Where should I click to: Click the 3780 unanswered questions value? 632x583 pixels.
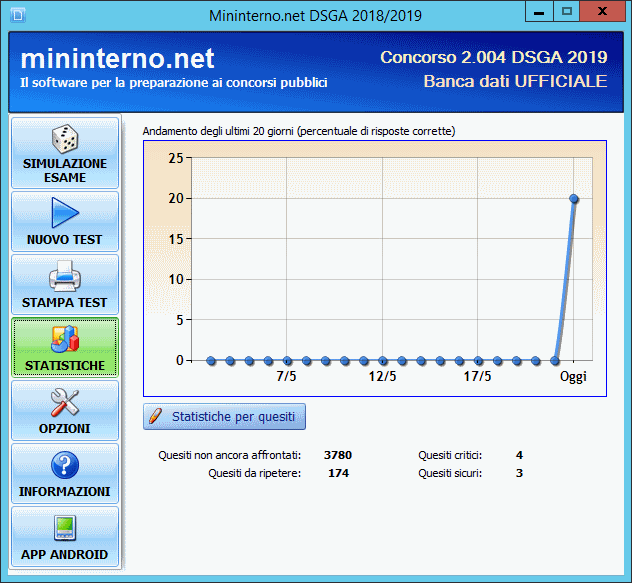[337, 455]
